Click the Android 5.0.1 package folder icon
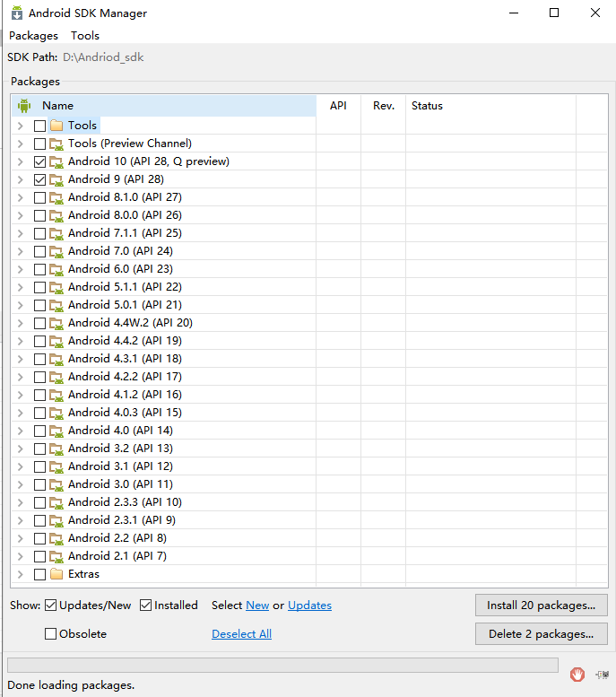This screenshot has height=697, width=616. (56, 305)
